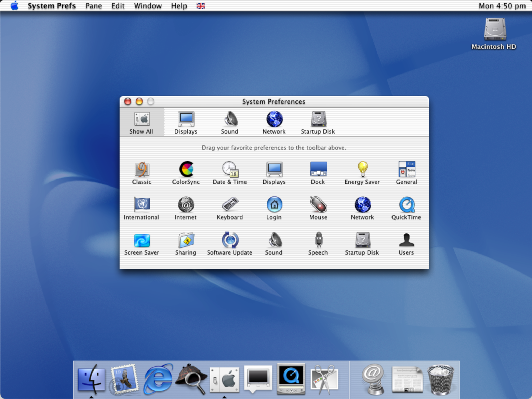Screen dimensions: 532x399
Task: Open the System Prefs application menu
Action: point(52,6)
